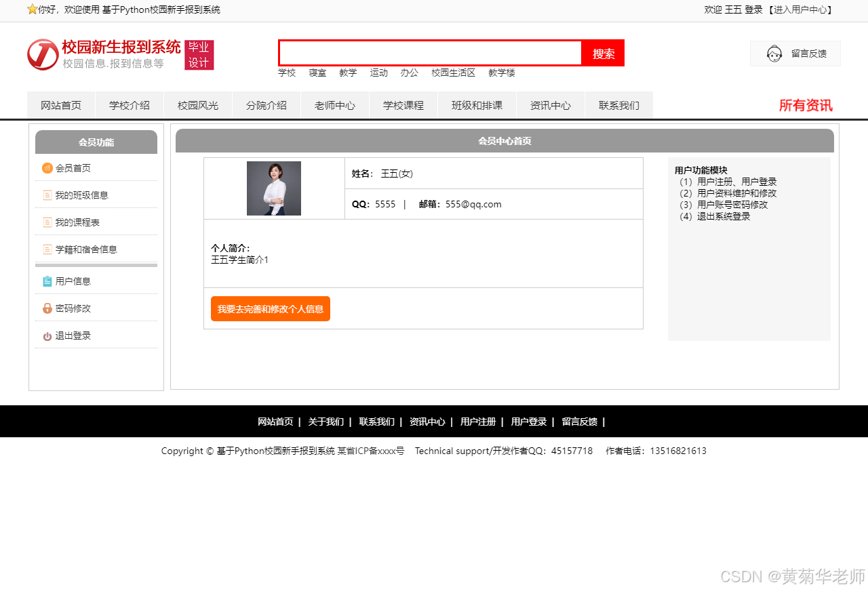868x591 pixels.
Task: Click footer link 用户登录
Action: tap(529, 422)
